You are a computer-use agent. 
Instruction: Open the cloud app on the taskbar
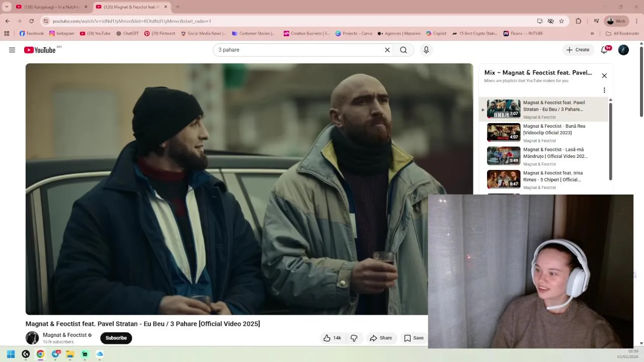coord(100,354)
